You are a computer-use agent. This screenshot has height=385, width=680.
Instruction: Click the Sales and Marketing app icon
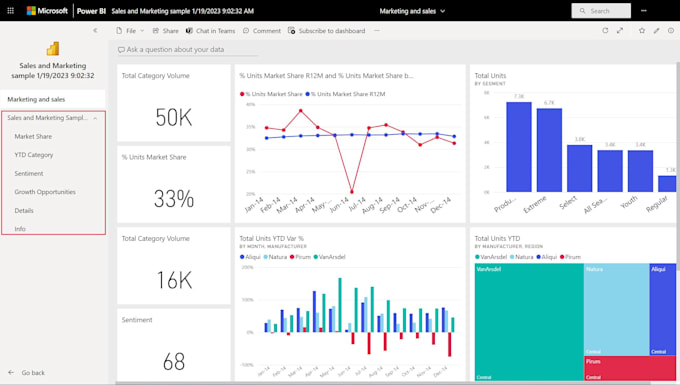53,49
